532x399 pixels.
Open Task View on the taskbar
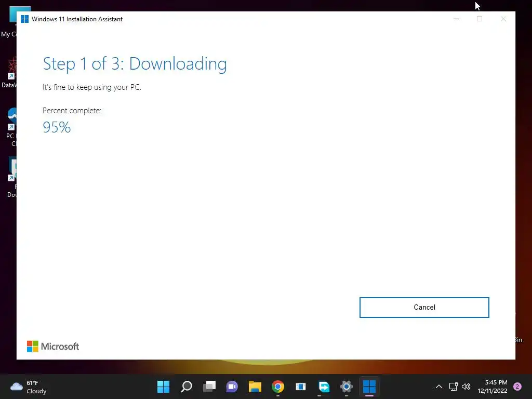(x=209, y=387)
